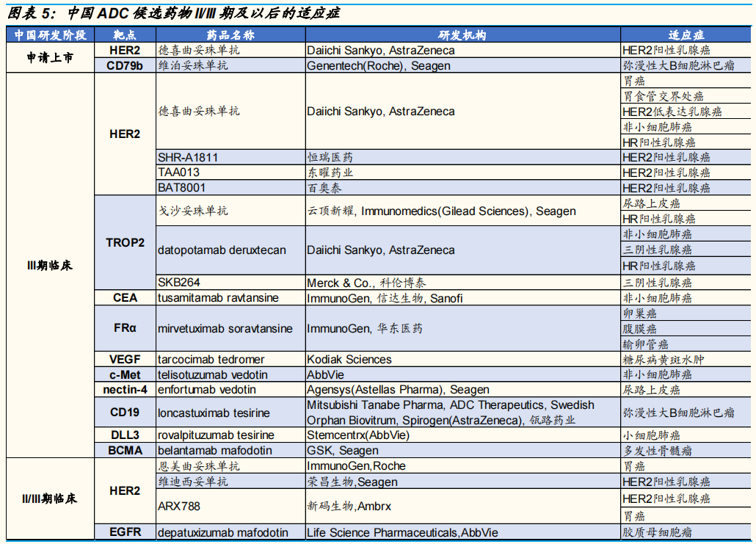Click 'mirvetuximab soravtansine' drug name
756x544 pixels.
(x=225, y=328)
